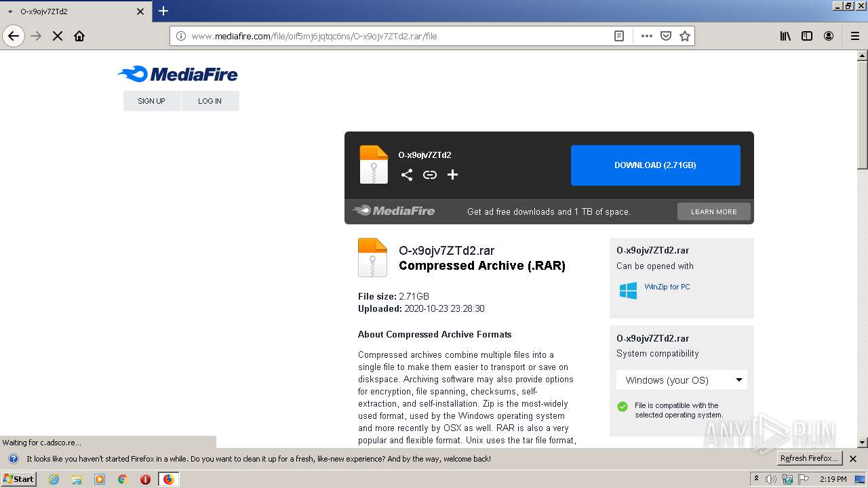The image size is (868, 488).
Task: Toggle Reader View icon
Action: 619,36
